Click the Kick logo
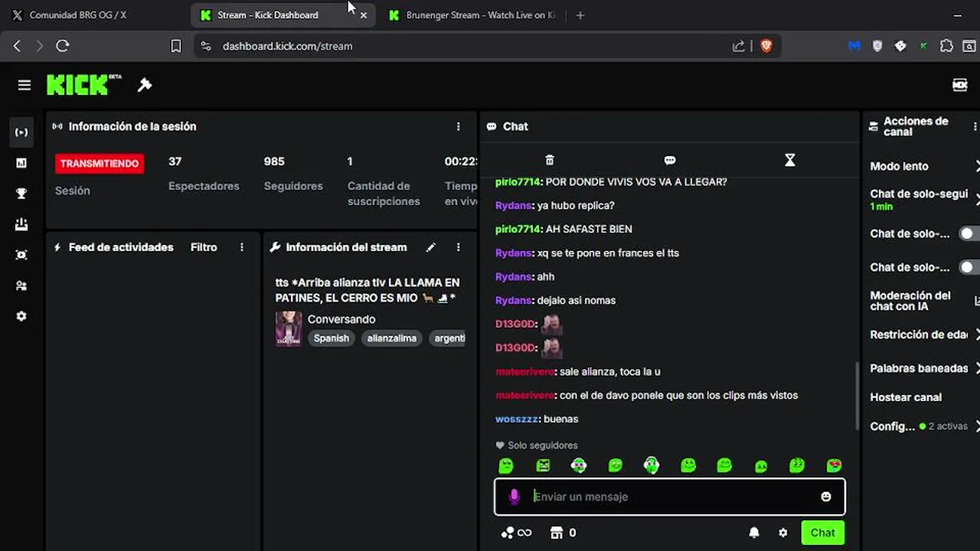This screenshot has width=980, height=551. pyautogui.click(x=83, y=84)
